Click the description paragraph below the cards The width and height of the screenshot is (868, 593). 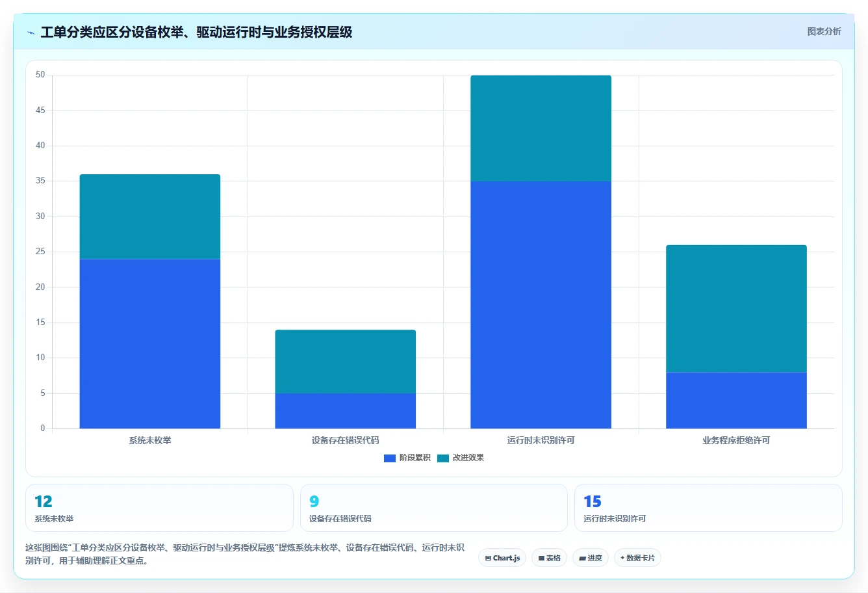point(245,554)
